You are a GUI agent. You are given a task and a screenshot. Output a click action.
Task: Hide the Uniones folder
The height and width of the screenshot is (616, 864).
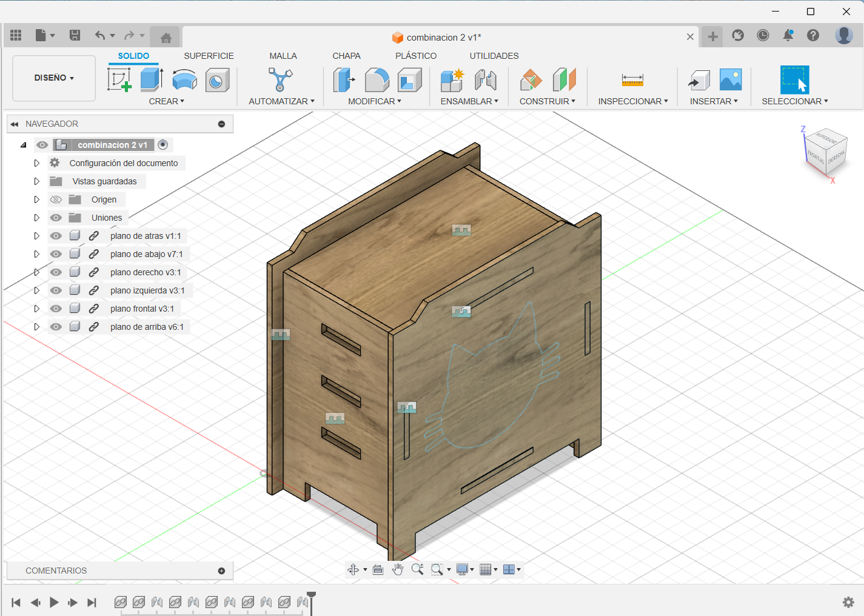pos(56,218)
